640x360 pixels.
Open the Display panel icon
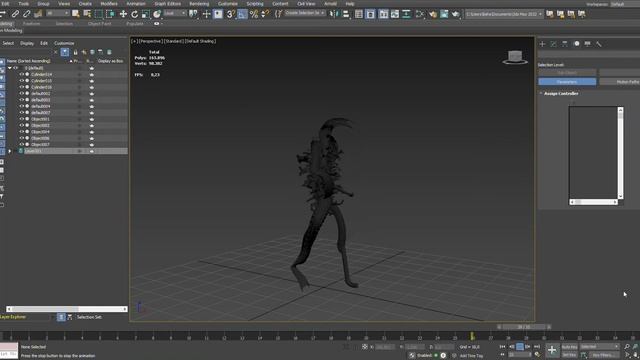click(x=587, y=44)
